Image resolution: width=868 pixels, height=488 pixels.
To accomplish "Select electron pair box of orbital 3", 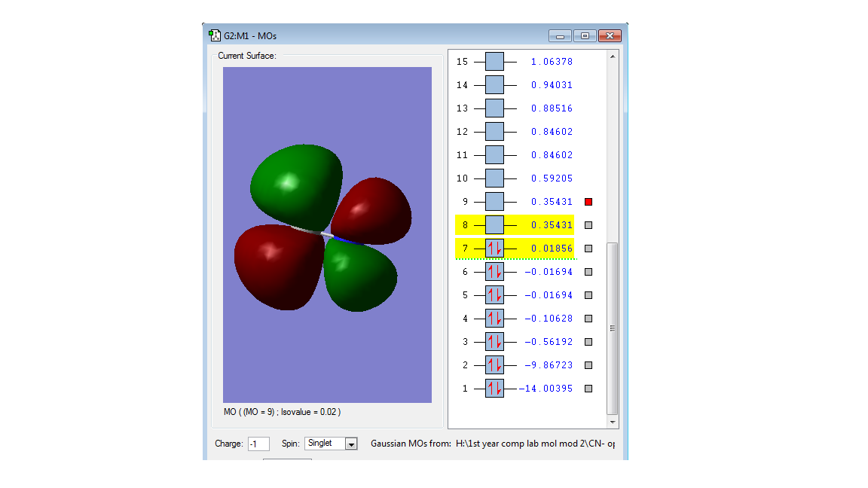I will (495, 341).
